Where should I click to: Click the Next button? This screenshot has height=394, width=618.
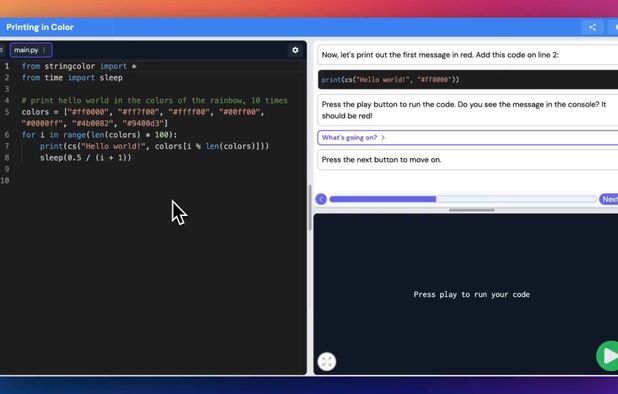tap(609, 199)
